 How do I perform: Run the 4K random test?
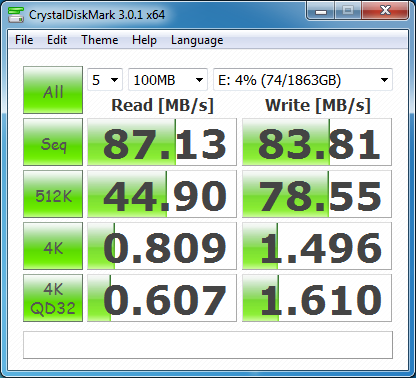(x=53, y=246)
